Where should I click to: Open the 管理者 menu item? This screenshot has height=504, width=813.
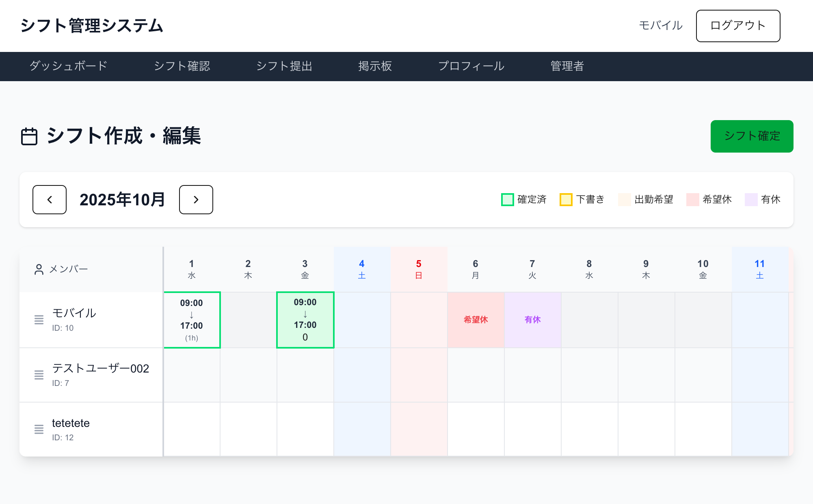(x=567, y=66)
